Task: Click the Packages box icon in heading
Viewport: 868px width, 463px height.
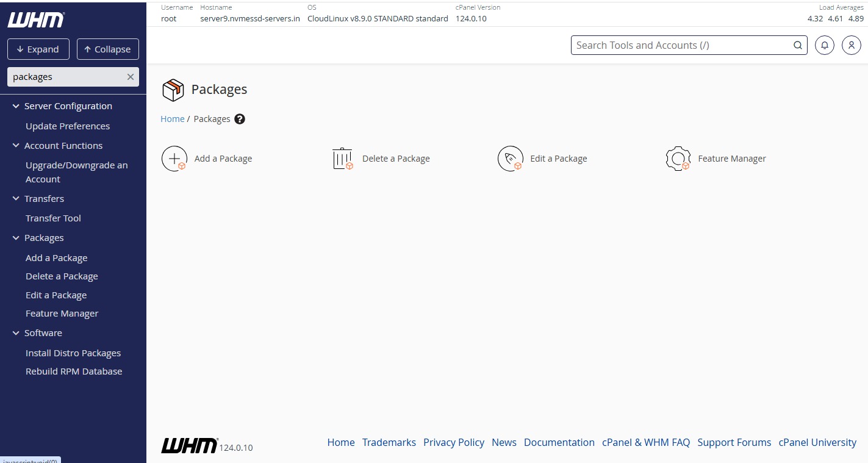Action: tap(173, 90)
